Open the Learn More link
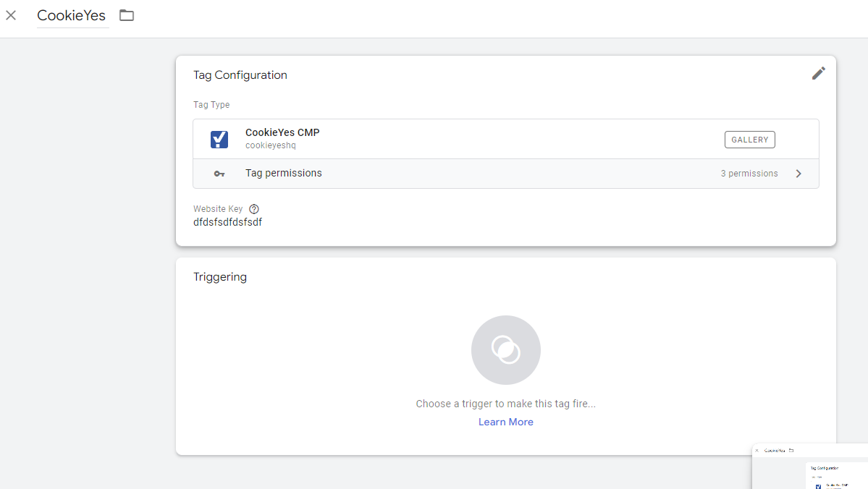The width and height of the screenshot is (868, 489). [506, 422]
